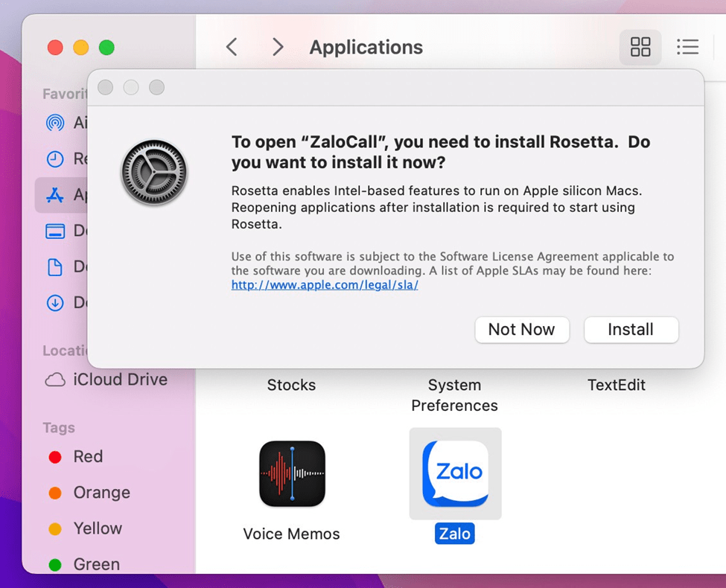Viewport: 726px width, 588px height.
Task: Select iCloud Drive in the sidebar
Action: (x=119, y=380)
